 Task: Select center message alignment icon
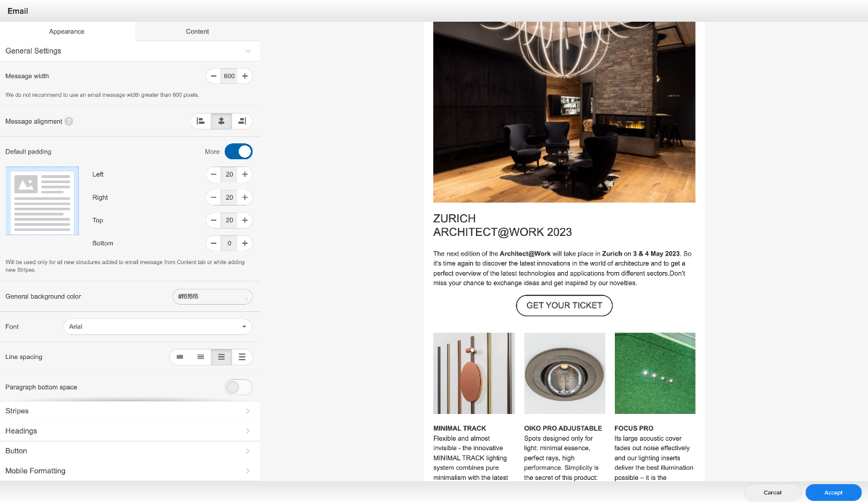221,121
